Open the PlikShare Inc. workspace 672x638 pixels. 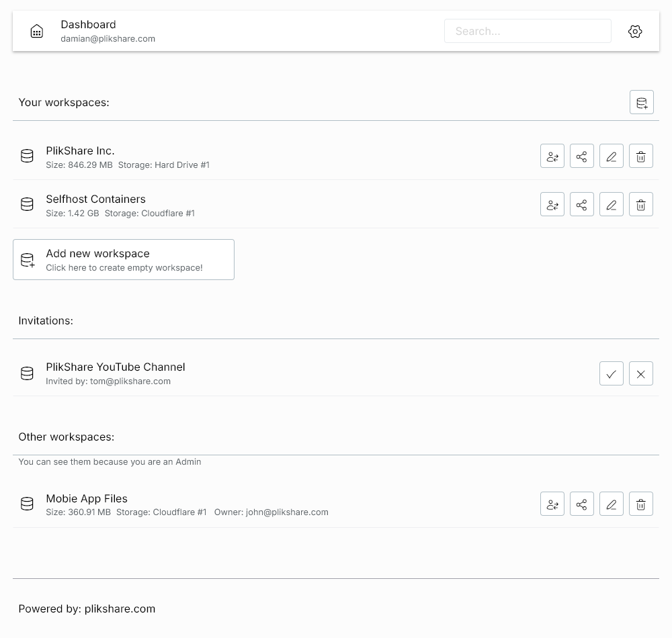pyautogui.click(x=80, y=150)
